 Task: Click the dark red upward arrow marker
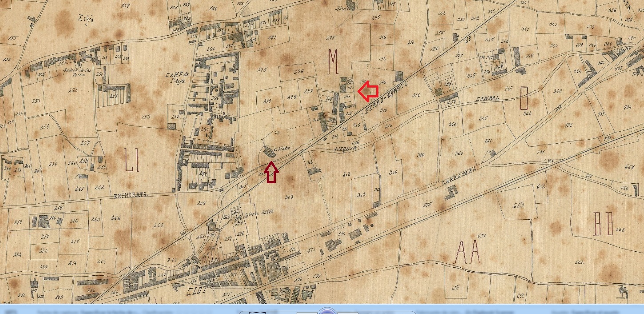(271, 172)
